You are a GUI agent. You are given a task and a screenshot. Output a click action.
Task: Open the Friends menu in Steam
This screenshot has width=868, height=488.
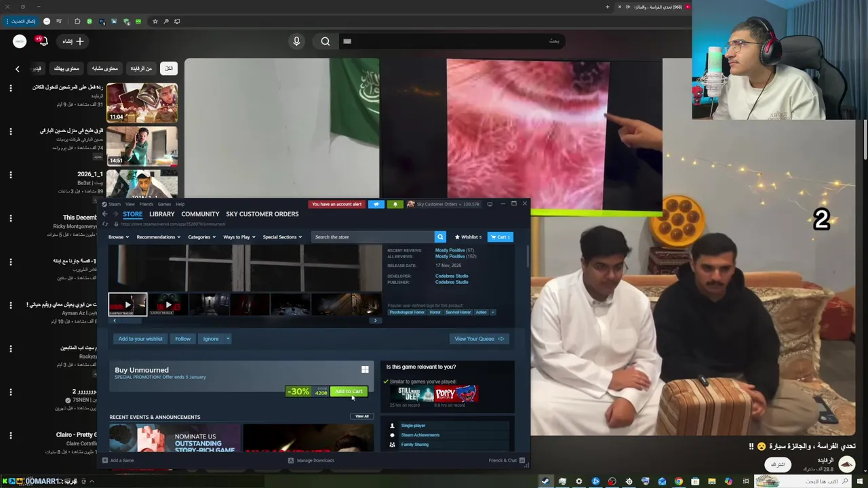pyautogui.click(x=146, y=204)
